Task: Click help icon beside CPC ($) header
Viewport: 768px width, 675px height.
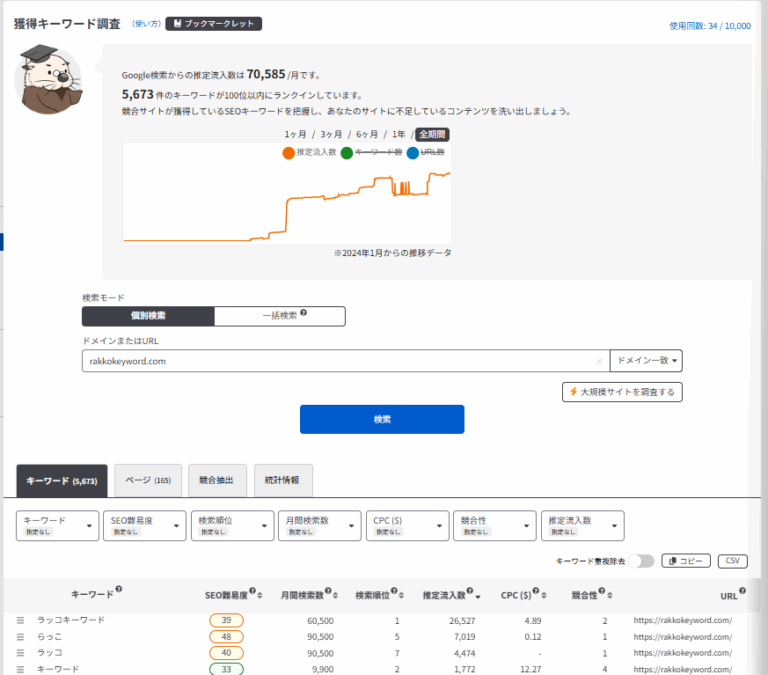Action: point(535,591)
